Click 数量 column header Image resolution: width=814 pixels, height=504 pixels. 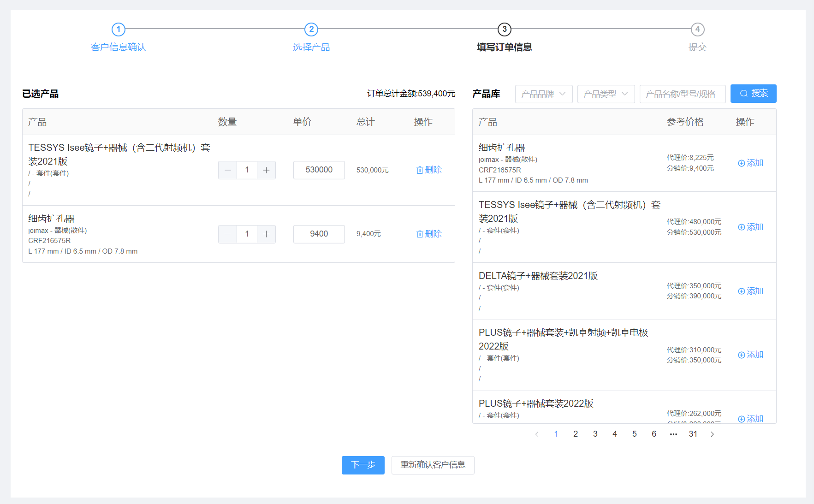[227, 122]
